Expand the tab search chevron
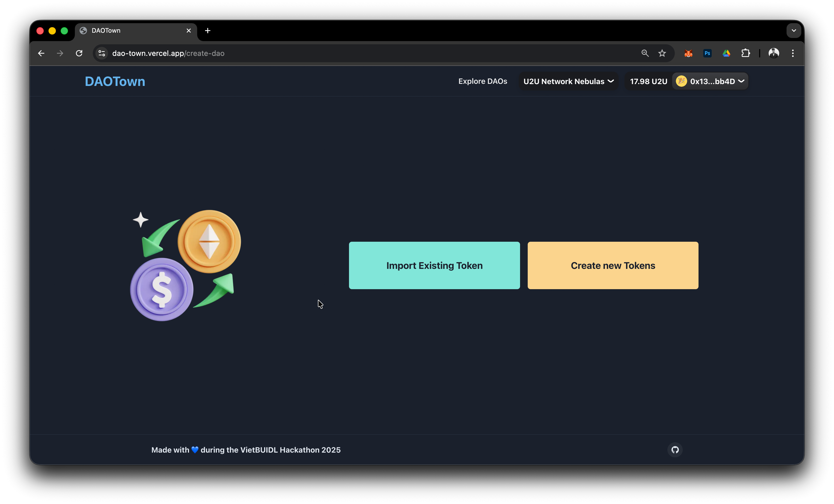834x504 pixels. pos(793,31)
